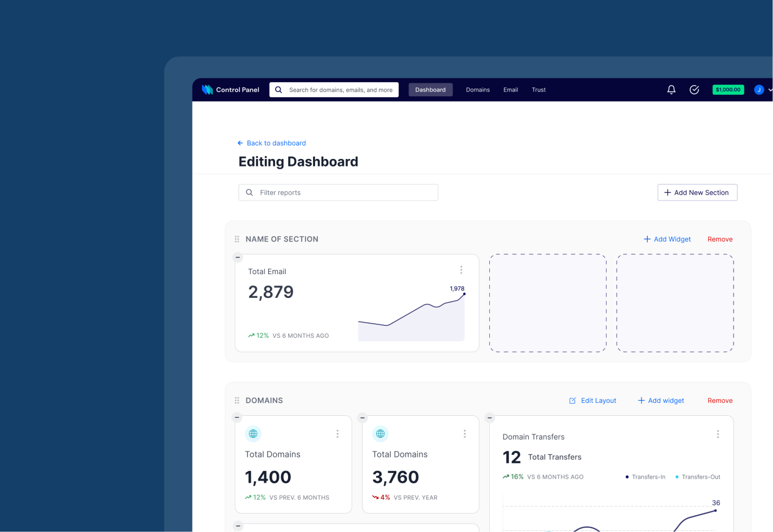Click the green $1,000.00 balance badge

coord(728,90)
